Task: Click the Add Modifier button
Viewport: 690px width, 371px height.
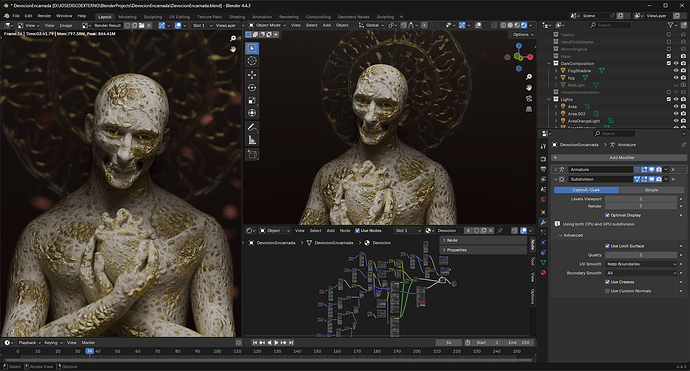Action: click(619, 157)
